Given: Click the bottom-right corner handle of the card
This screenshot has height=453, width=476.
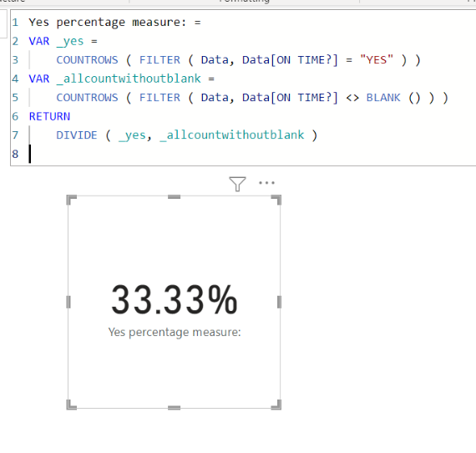Looking at the screenshot, I should 276,405.
